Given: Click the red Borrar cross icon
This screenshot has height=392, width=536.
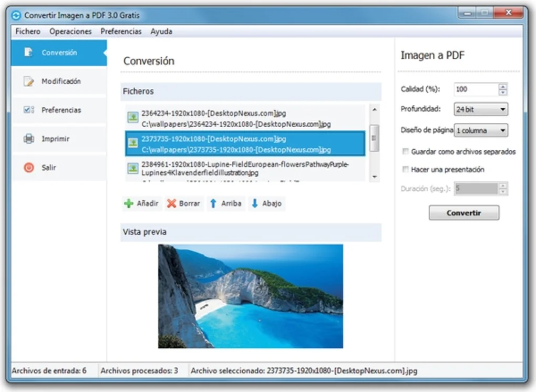Looking at the screenshot, I should 171,203.
